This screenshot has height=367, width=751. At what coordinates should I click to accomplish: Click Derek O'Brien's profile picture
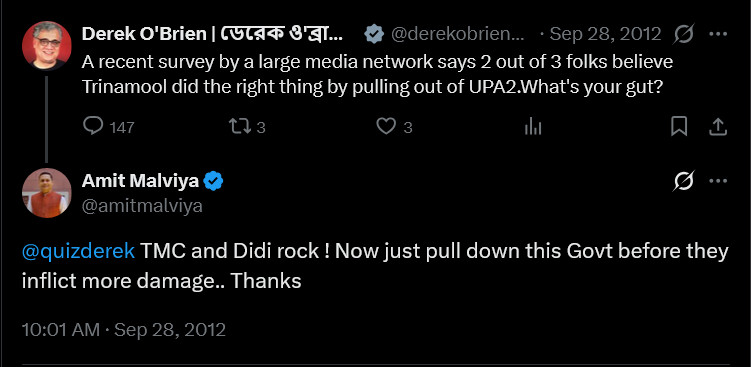[x=46, y=46]
